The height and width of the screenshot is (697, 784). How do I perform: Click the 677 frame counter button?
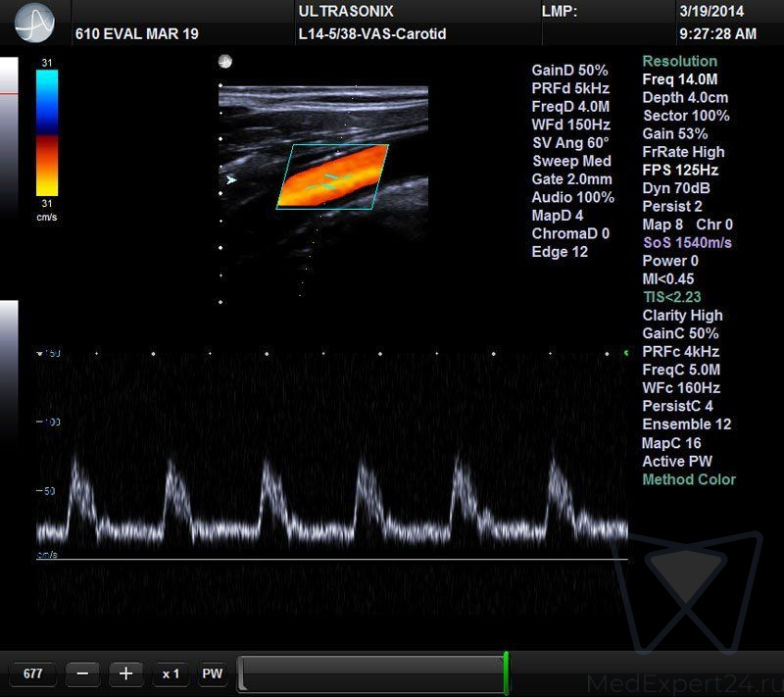33,673
